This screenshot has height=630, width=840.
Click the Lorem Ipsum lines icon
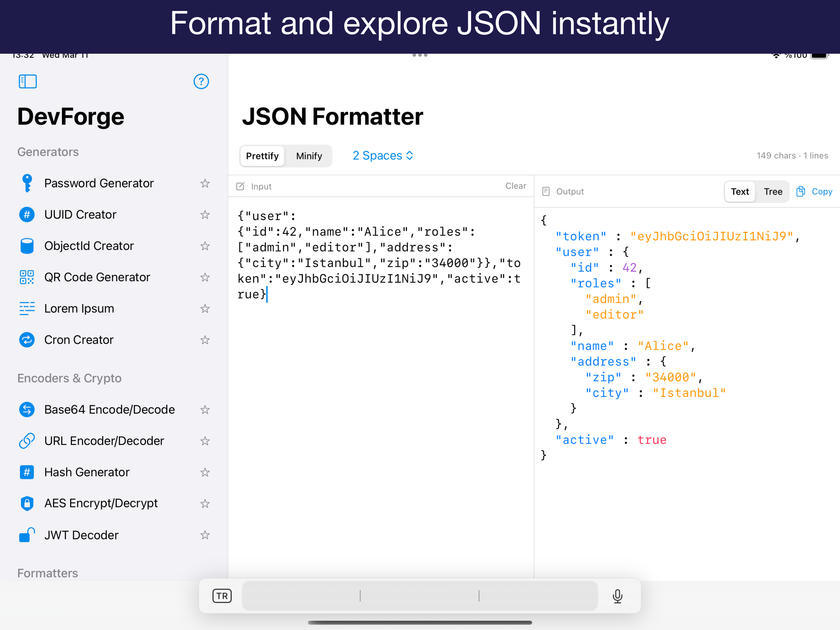[x=27, y=308]
